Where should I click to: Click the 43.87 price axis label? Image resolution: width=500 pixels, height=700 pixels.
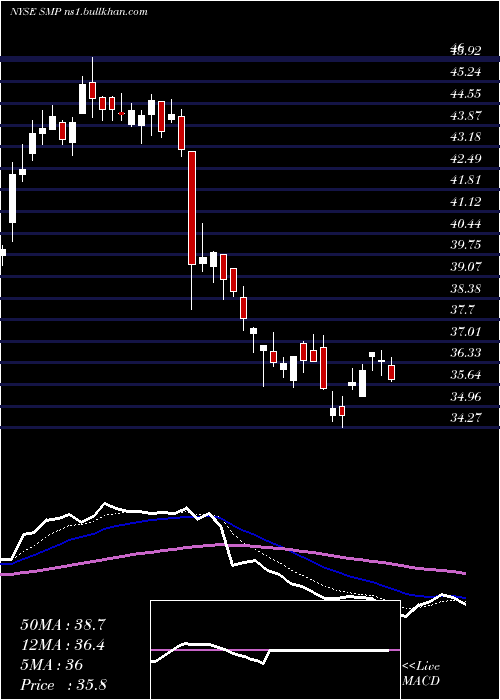[466, 116]
